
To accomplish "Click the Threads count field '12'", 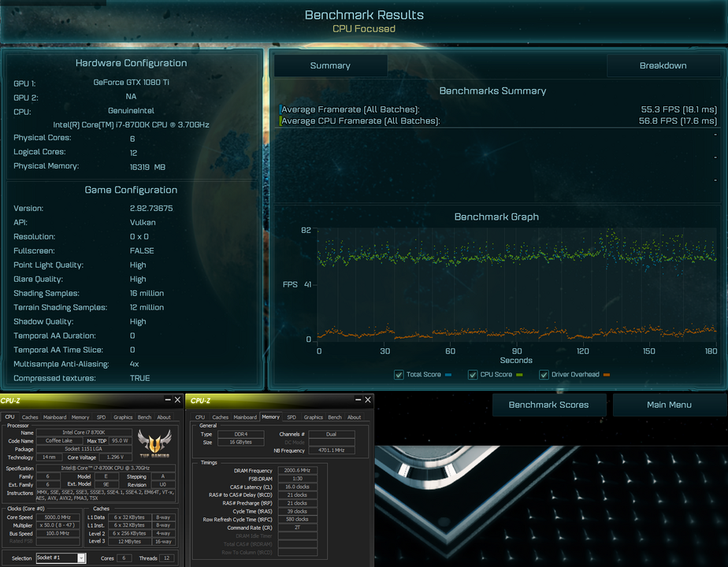I will (x=167, y=558).
